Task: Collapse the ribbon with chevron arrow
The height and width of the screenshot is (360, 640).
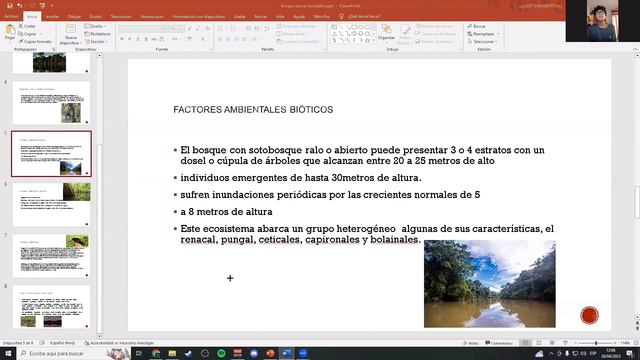Action: [635, 49]
